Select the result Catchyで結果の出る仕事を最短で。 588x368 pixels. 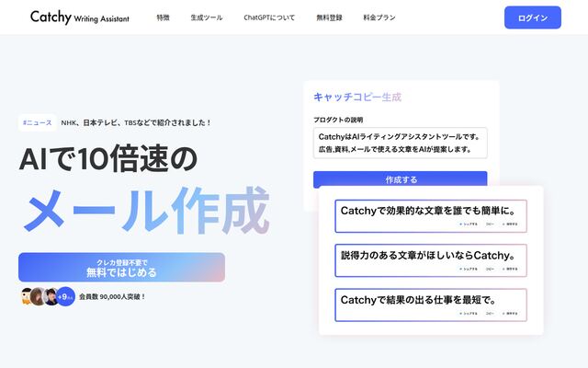tap(431, 305)
